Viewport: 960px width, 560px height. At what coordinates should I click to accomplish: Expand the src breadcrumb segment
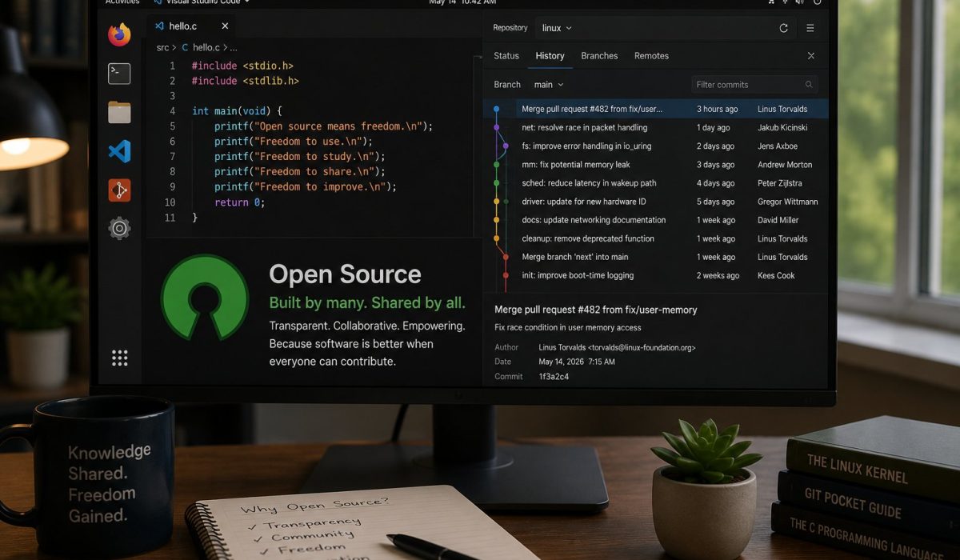tap(162, 48)
